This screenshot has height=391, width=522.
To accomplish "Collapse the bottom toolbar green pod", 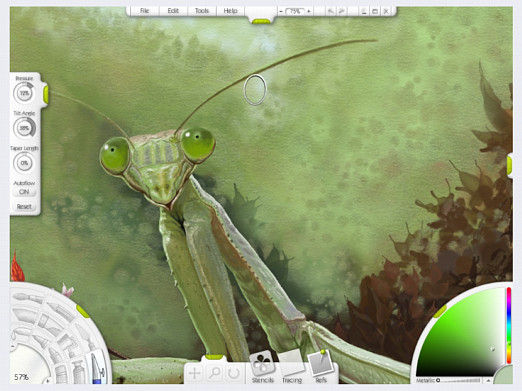I will (214, 357).
